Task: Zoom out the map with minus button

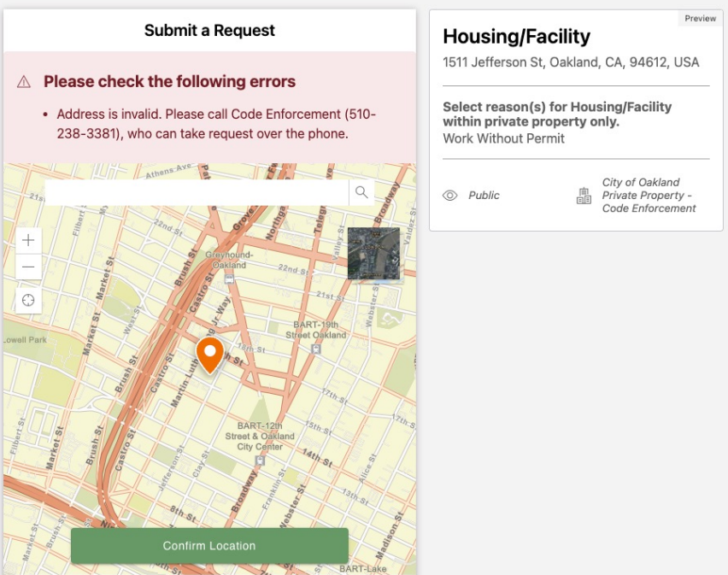Action: click(28, 267)
